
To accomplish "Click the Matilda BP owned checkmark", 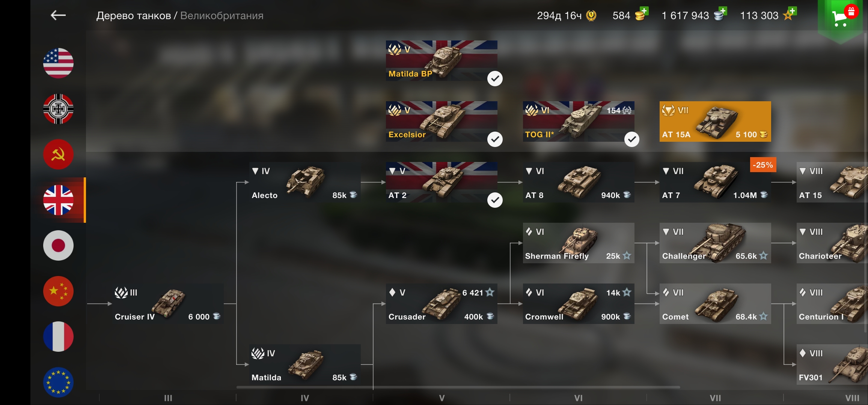I will coord(495,78).
